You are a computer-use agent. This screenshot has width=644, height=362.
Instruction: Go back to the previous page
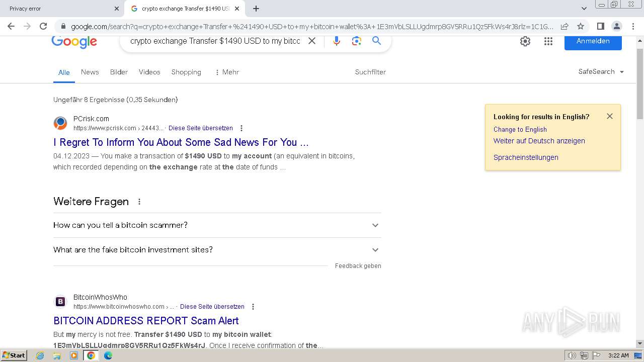click(x=11, y=26)
